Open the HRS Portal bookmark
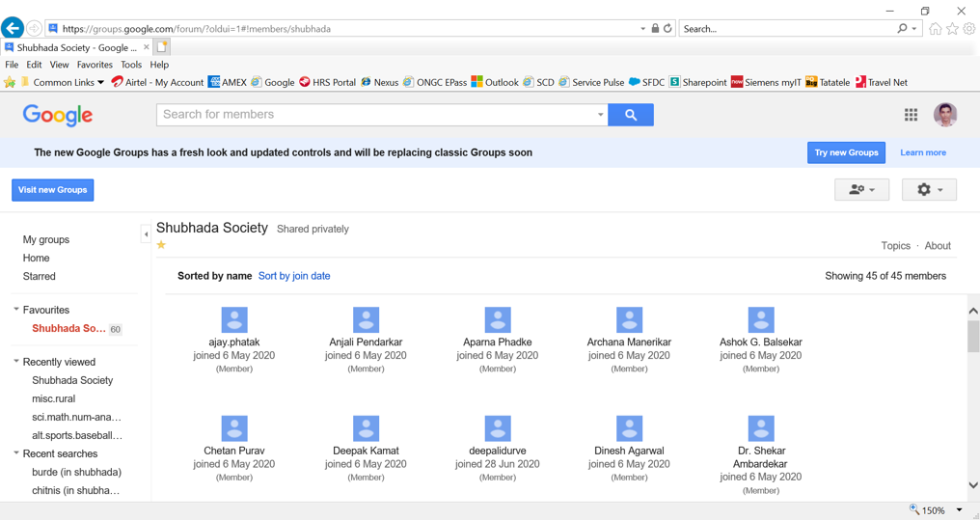980x520 pixels. click(328, 82)
